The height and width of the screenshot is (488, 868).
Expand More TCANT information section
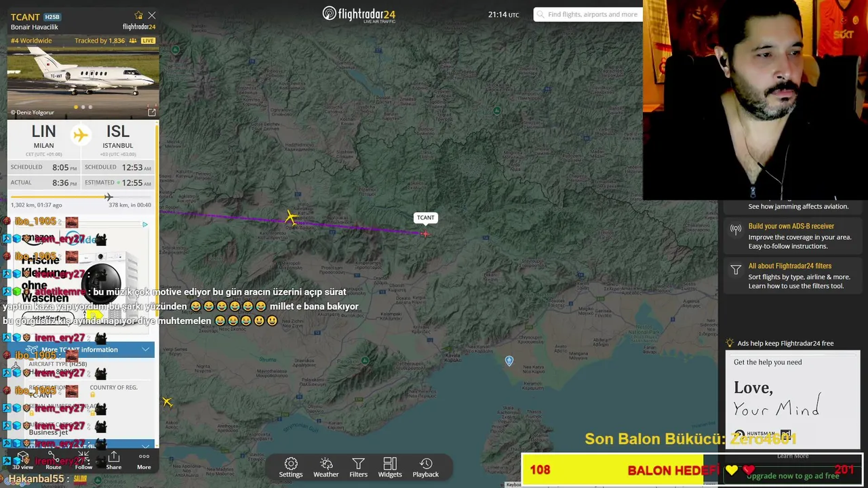(x=81, y=350)
